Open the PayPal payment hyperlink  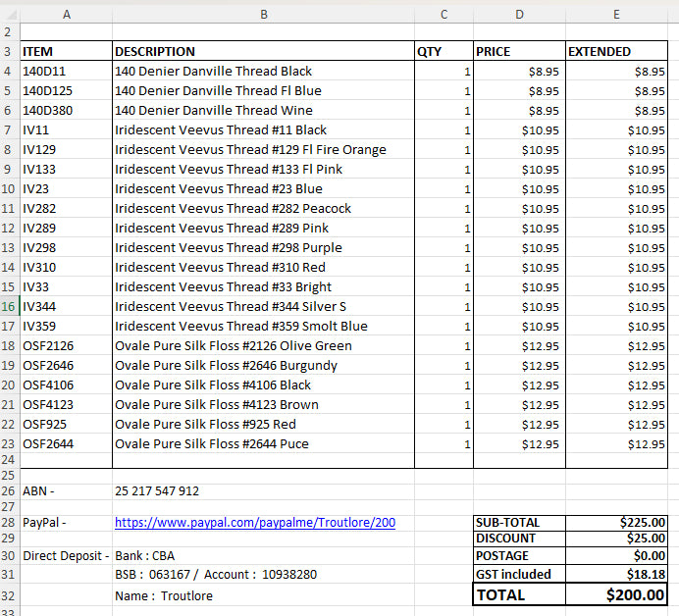point(255,523)
